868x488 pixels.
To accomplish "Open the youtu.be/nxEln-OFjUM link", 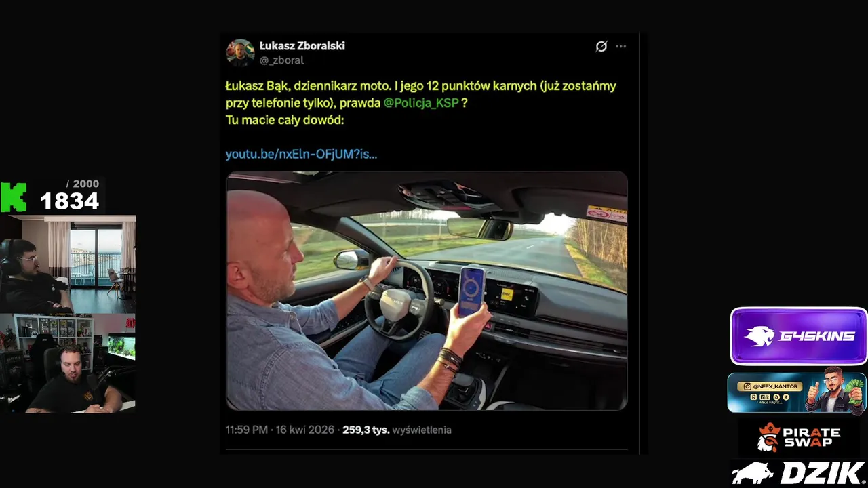I will click(301, 154).
